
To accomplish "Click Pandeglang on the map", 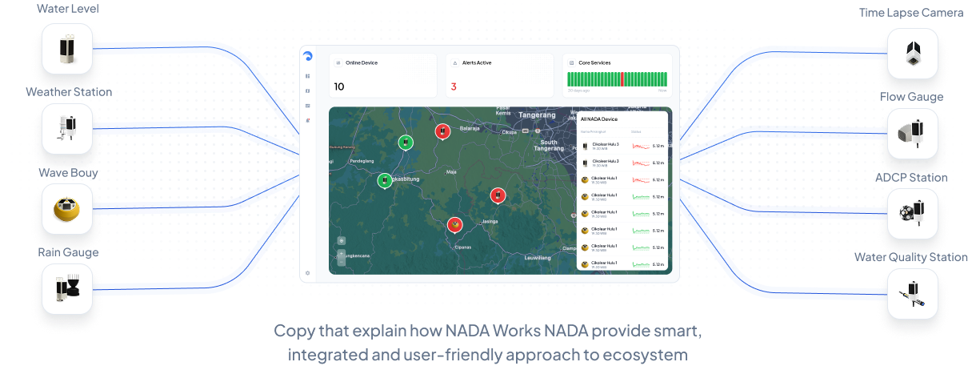I will point(362,161).
